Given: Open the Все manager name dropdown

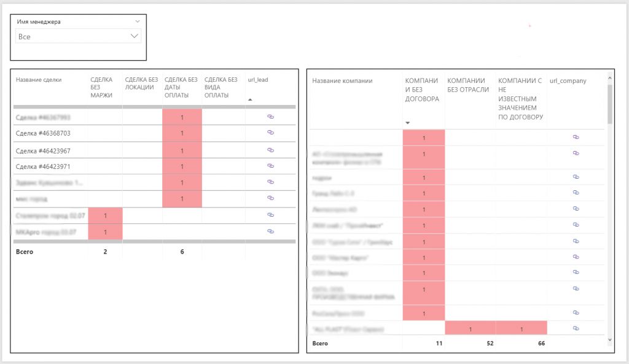Looking at the screenshot, I should click(78, 36).
